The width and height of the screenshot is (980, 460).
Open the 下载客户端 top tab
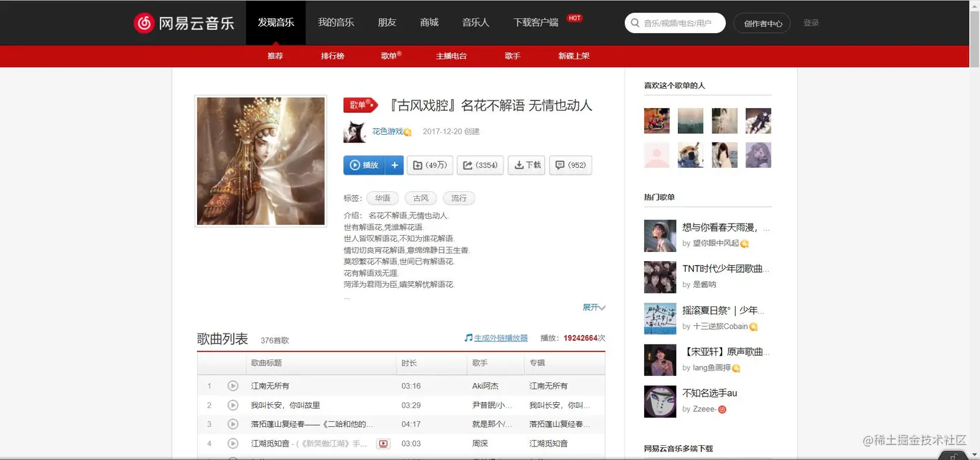[536, 22]
